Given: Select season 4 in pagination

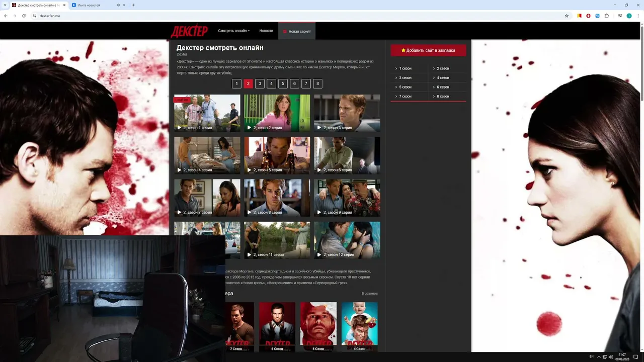Looking at the screenshot, I should click(271, 83).
